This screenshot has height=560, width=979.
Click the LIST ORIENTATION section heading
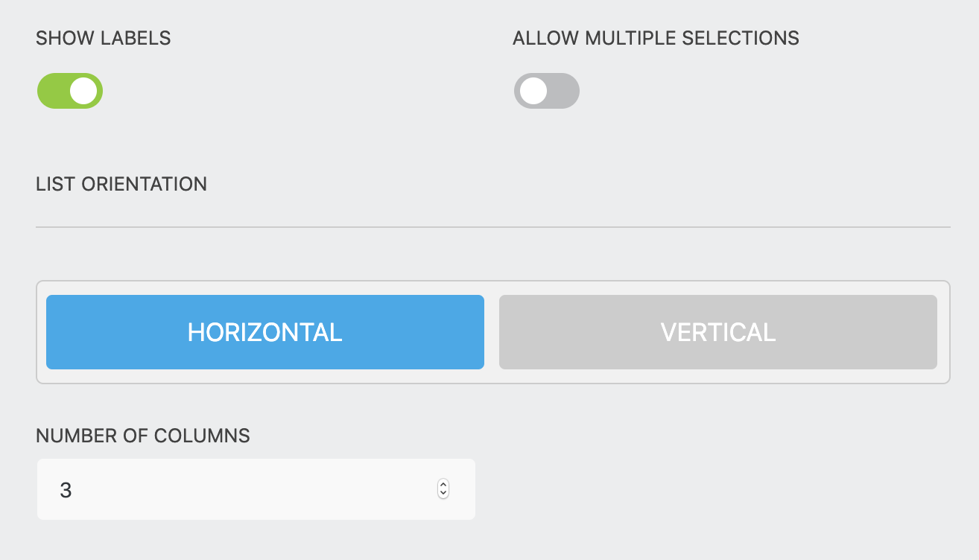click(121, 184)
